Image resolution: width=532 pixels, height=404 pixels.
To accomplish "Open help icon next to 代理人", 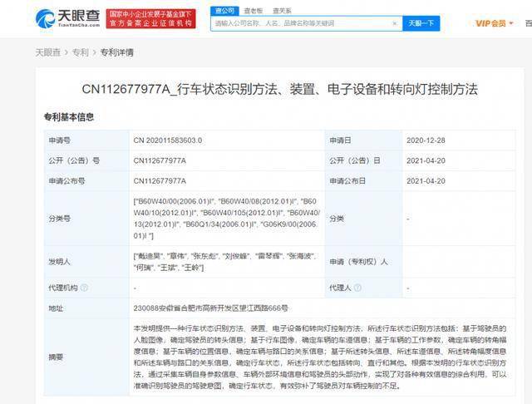I will 357,288.
